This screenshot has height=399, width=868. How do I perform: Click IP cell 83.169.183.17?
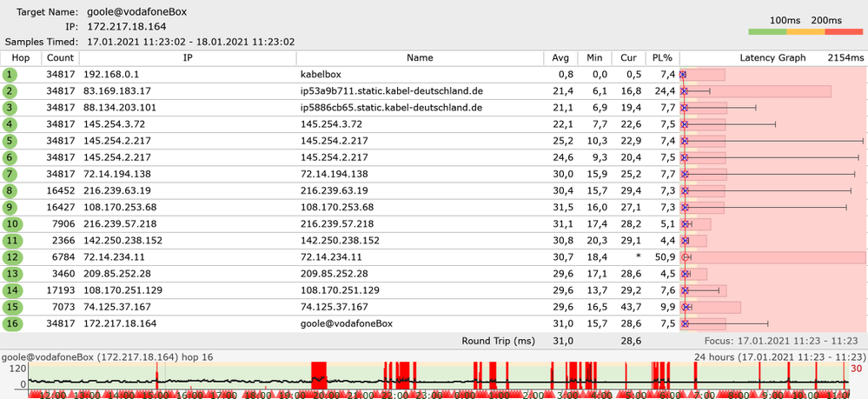(116, 91)
